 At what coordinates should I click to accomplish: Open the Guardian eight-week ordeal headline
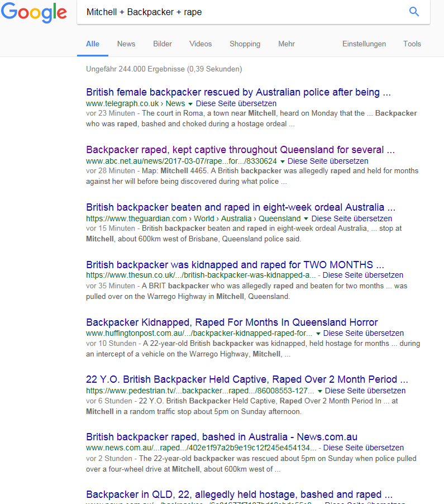[x=240, y=207]
